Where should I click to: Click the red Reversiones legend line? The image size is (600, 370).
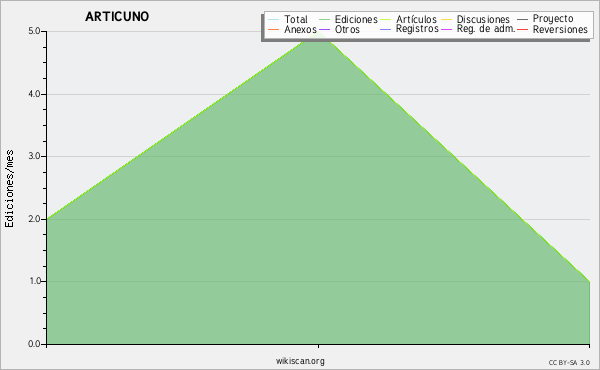click(x=522, y=29)
